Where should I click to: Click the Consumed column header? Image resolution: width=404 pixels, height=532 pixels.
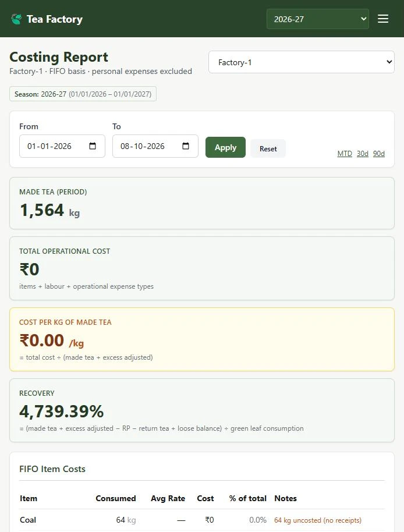[116, 498]
